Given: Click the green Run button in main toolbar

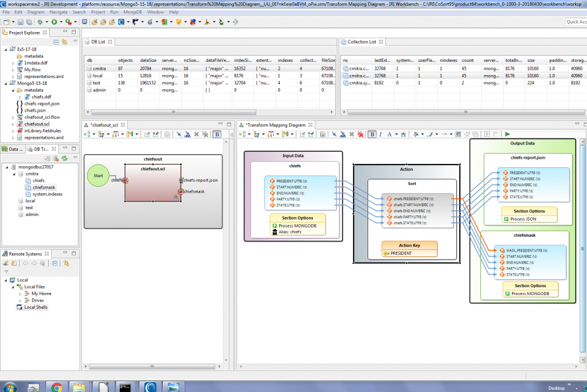Looking at the screenshot, I should (x=54, y=22).
